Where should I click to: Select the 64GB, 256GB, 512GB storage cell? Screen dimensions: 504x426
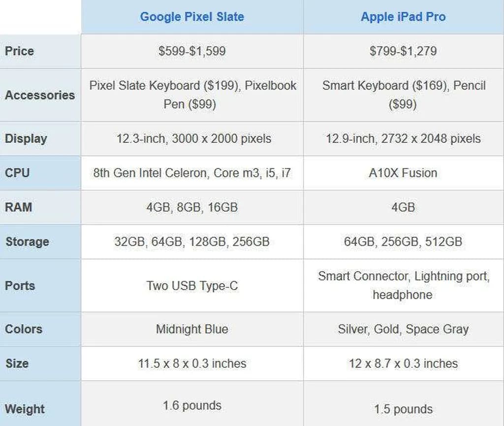tap(403, 242)
